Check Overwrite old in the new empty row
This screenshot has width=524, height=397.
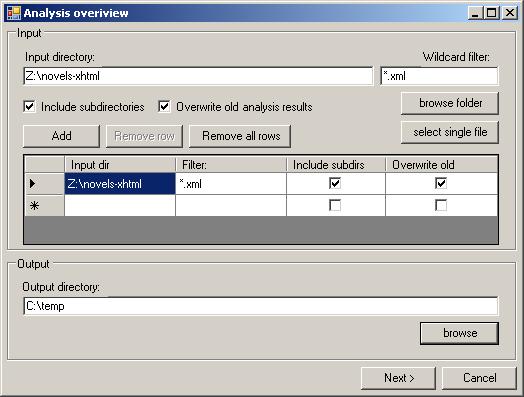441,205
